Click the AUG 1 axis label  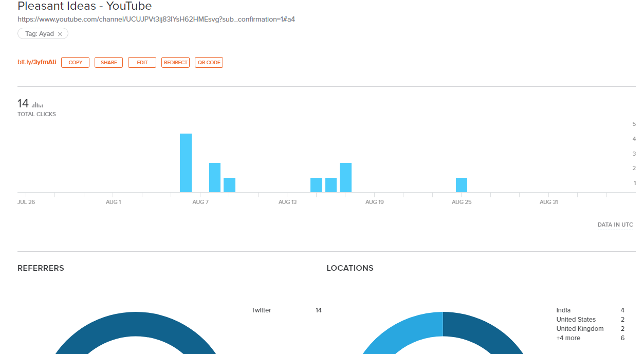113,202
